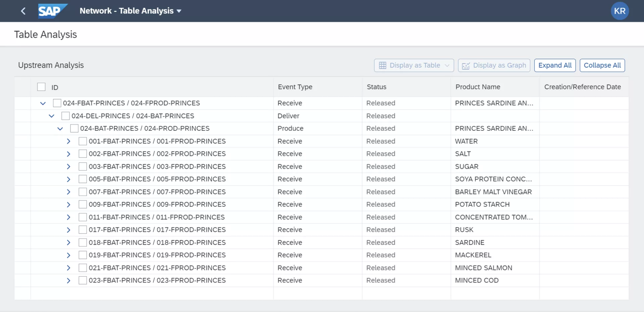Image resolution: width=644 pixels, height=312 pixels.
Task: Check the 019-FBAT-PRINCES row checkbox
Action: coord(83,255)
